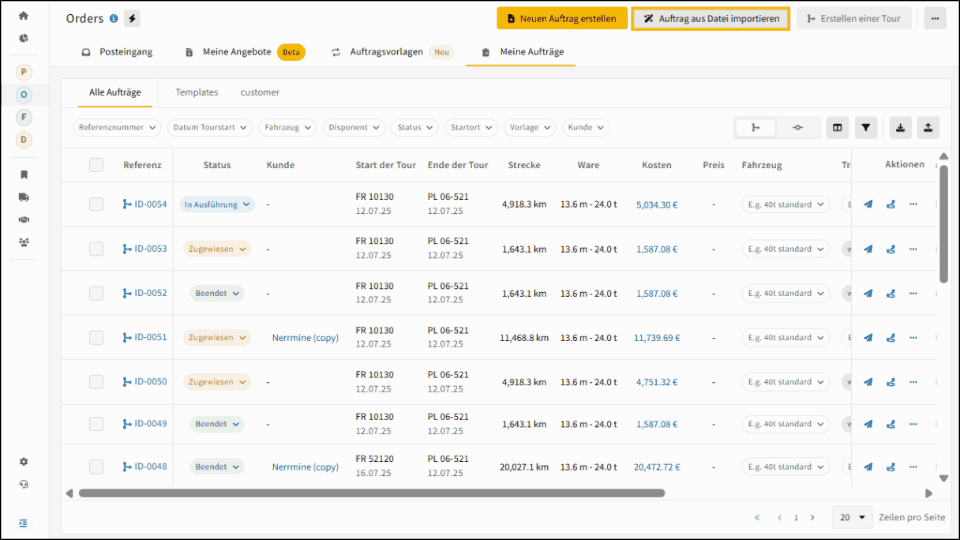Click the download icon in toolbar
This screenshot has height=540, width=960.
pos(900,127)
